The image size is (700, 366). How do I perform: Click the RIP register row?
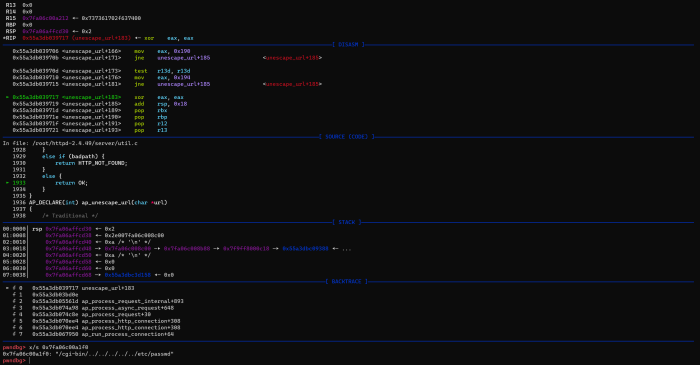click(98, 38)
